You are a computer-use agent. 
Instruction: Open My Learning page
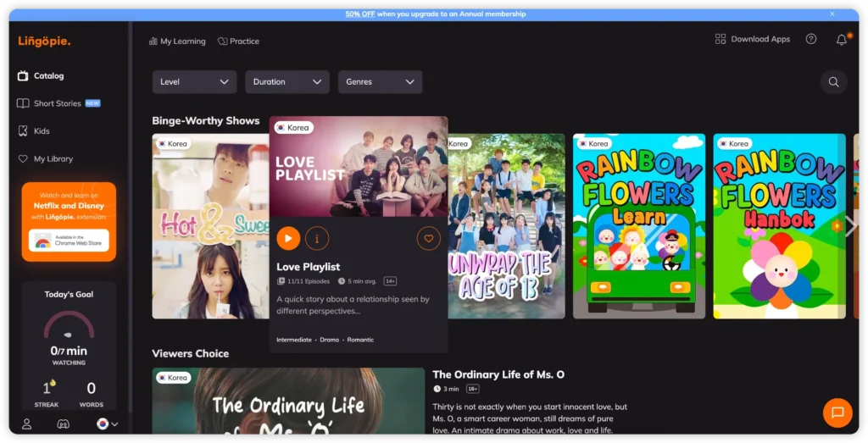click(177, 41)
